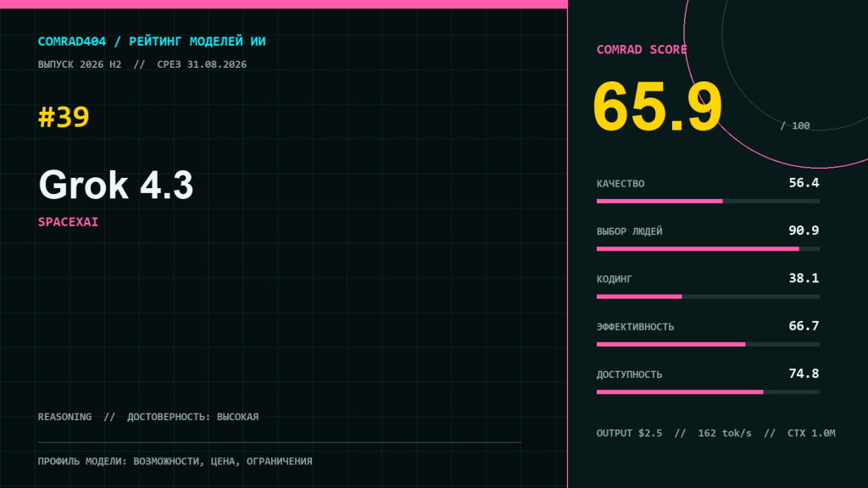This screenshot has height=488, width=868.
Task: Click the model name Grok 4.3
Action: coord(115,185)
